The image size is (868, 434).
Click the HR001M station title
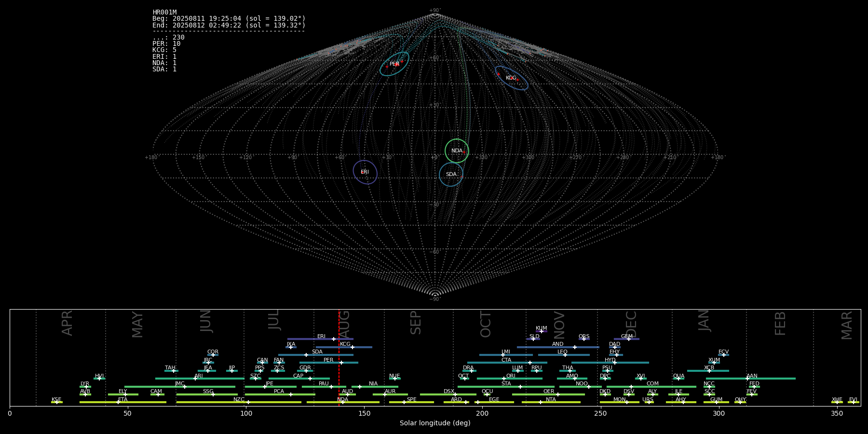pos(164,13)
